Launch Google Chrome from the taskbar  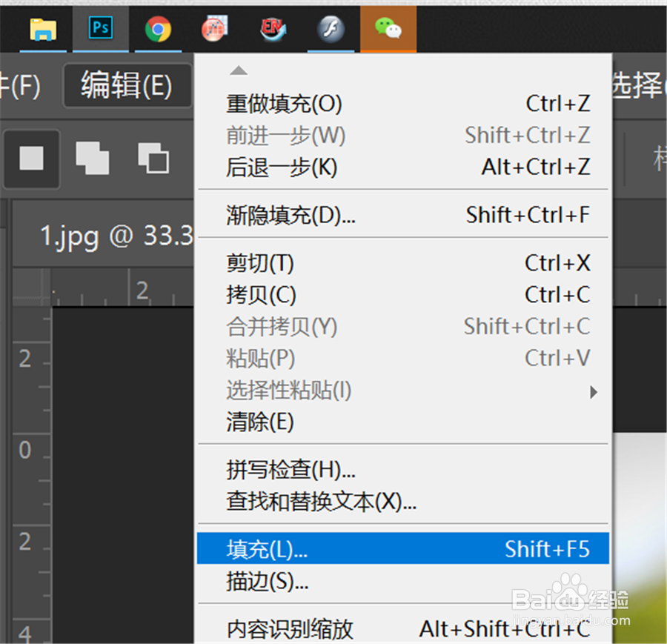pos(157,30)
